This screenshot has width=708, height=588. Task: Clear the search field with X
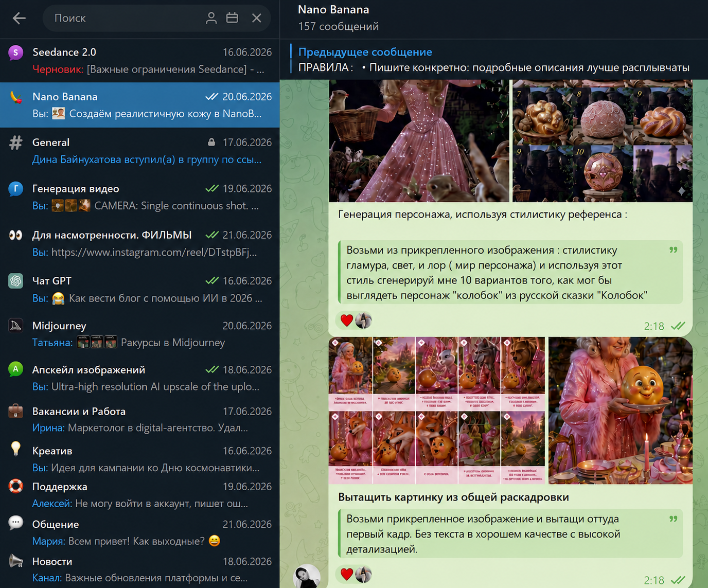[257, 18]
